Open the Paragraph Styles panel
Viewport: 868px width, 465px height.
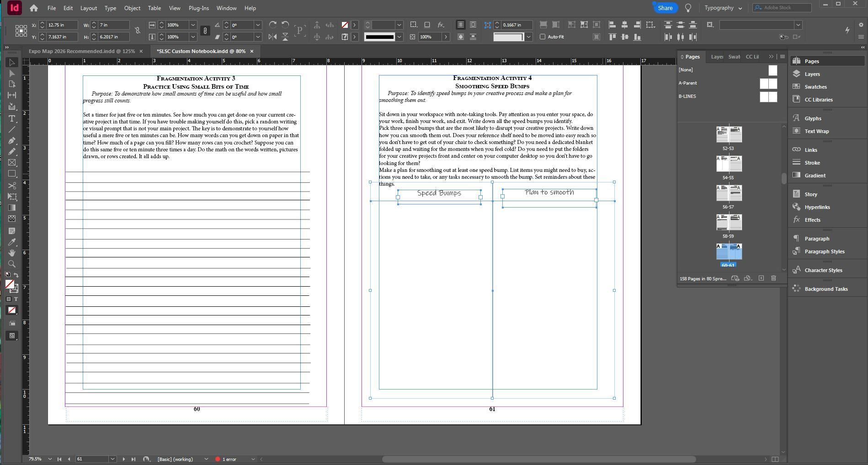(x=824, y=251)
